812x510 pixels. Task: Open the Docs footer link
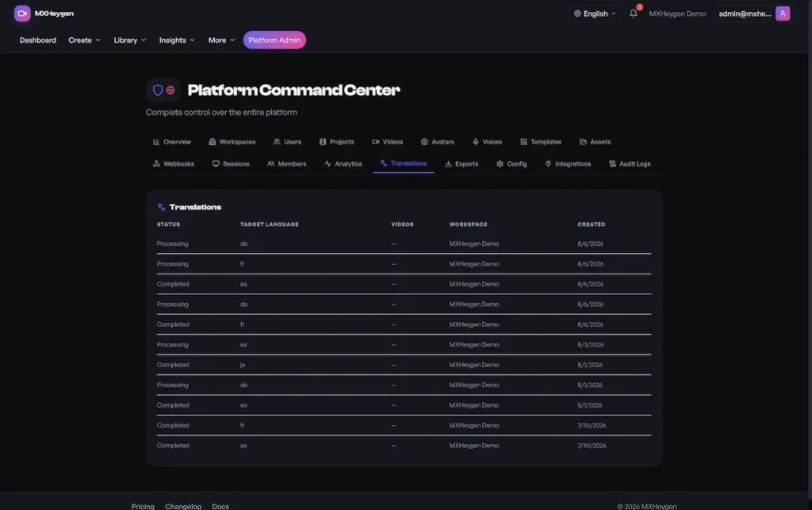coord(220,506)
